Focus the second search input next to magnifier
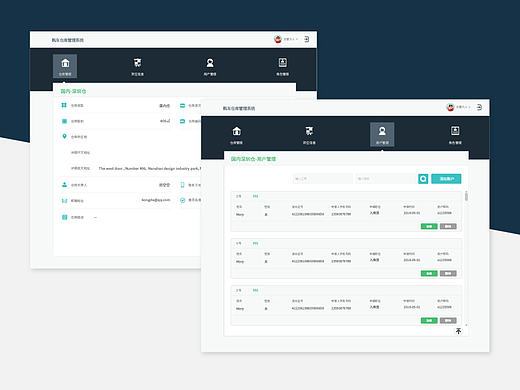 pyautogui.click(x=386, y=179)
